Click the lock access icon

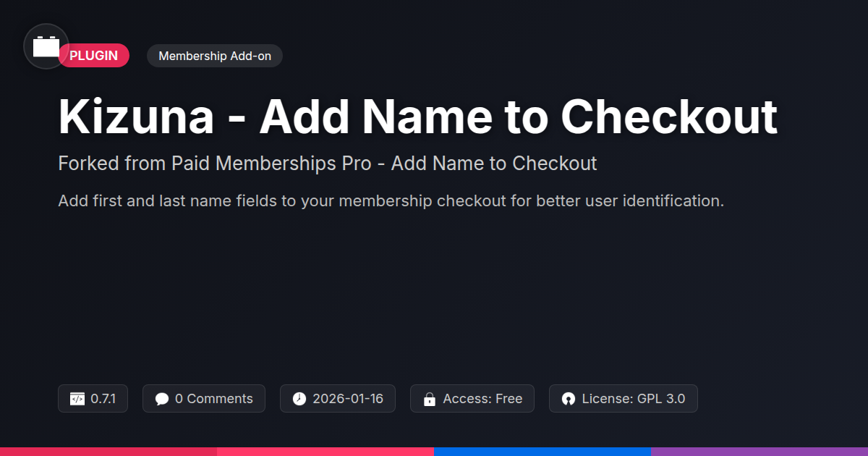click(430, 399)
